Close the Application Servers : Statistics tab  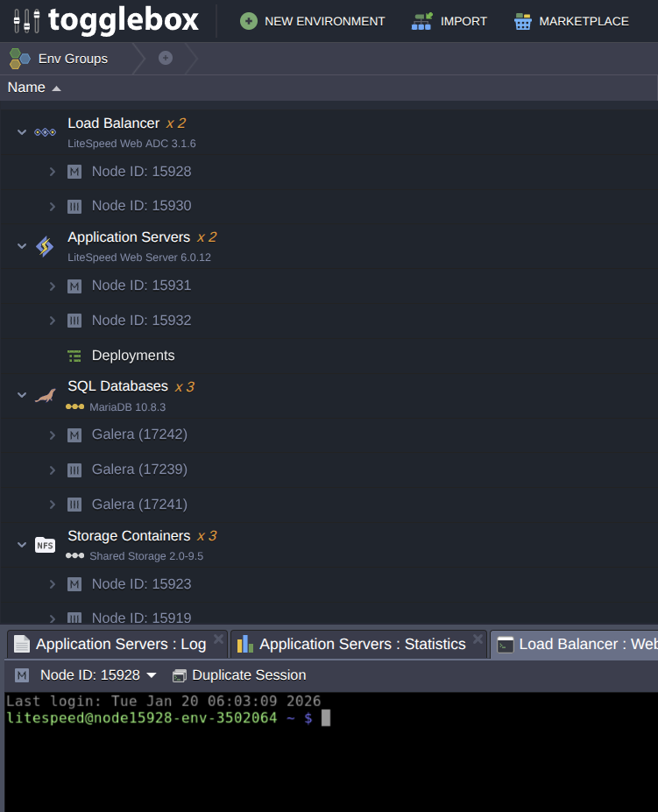(x=478, y=639)
